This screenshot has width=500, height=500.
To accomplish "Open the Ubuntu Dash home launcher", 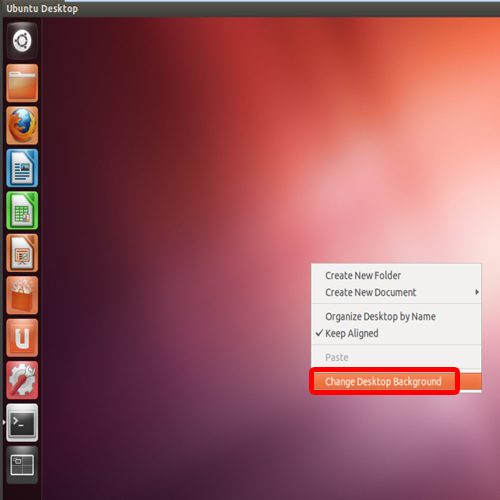I will pyautogui.click(x=22, y=41).
